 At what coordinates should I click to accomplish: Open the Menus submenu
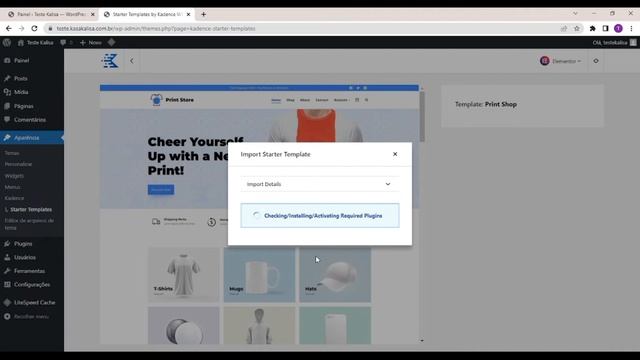click(x=13, y=187)
